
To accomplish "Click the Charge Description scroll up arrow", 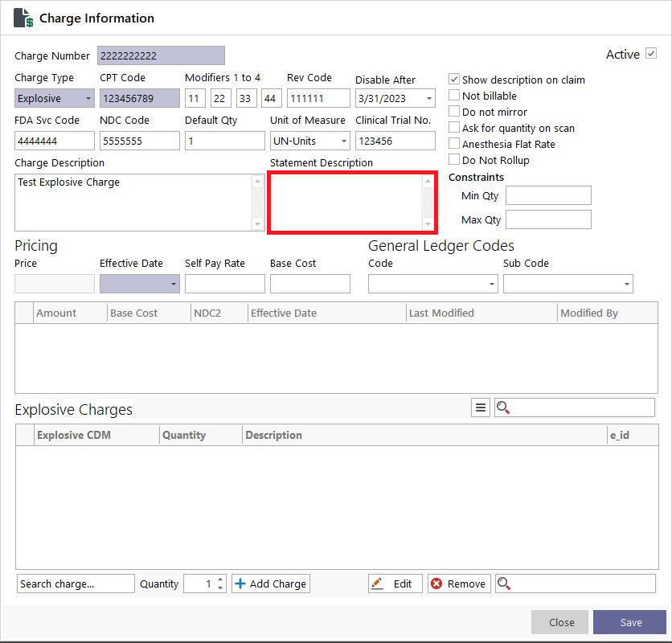I will click(257, 182).
